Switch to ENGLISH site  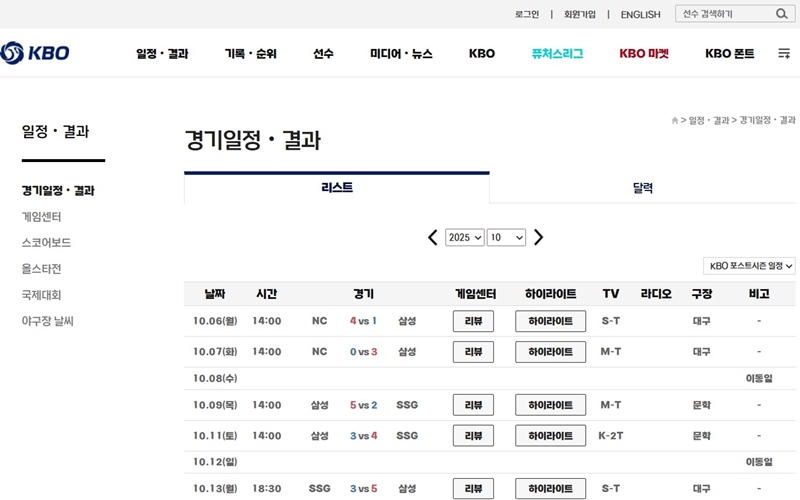640,14
